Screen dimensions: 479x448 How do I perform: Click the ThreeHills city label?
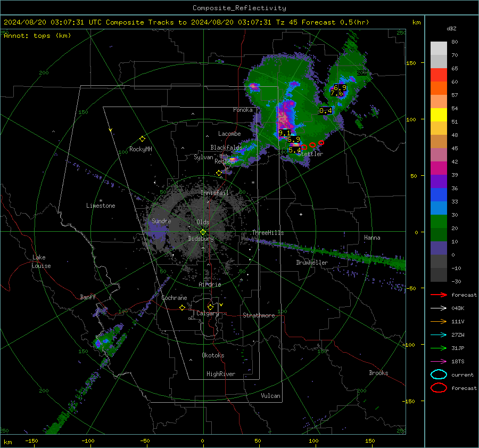click(x=268, y=233)
